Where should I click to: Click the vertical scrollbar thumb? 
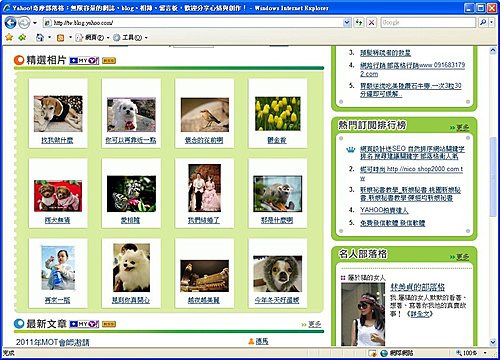click(x=493, y=177)
